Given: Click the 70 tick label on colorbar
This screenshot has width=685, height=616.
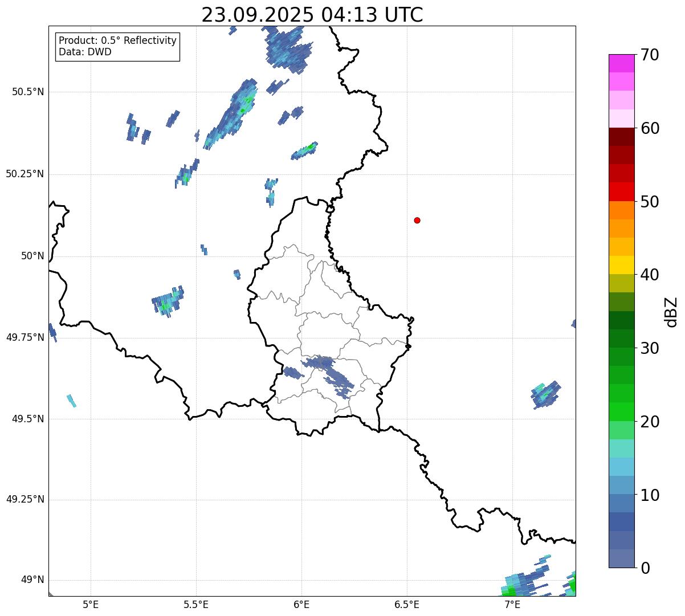Looking at the screenshot, I should (650, 55).
